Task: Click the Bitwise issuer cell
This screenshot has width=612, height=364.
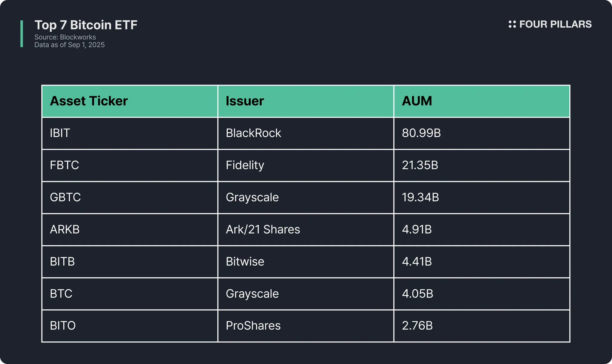Action: pyautogui.click(x=245, y=262)
